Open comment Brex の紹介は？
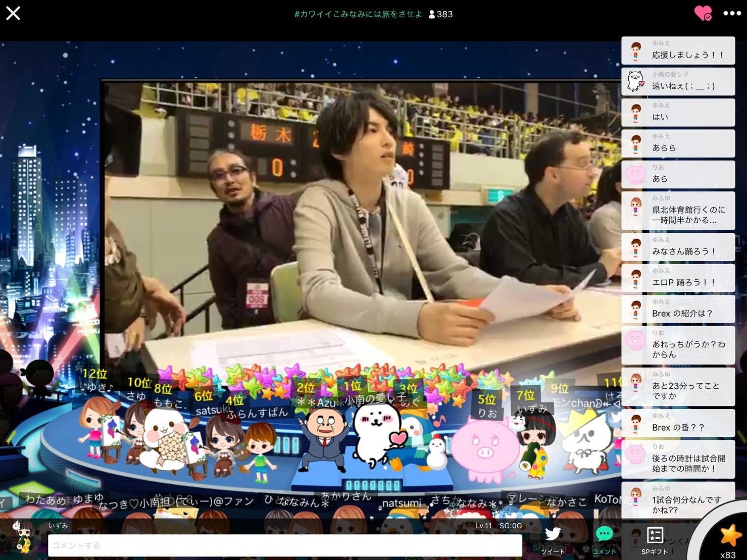 (x=678, y=309)
